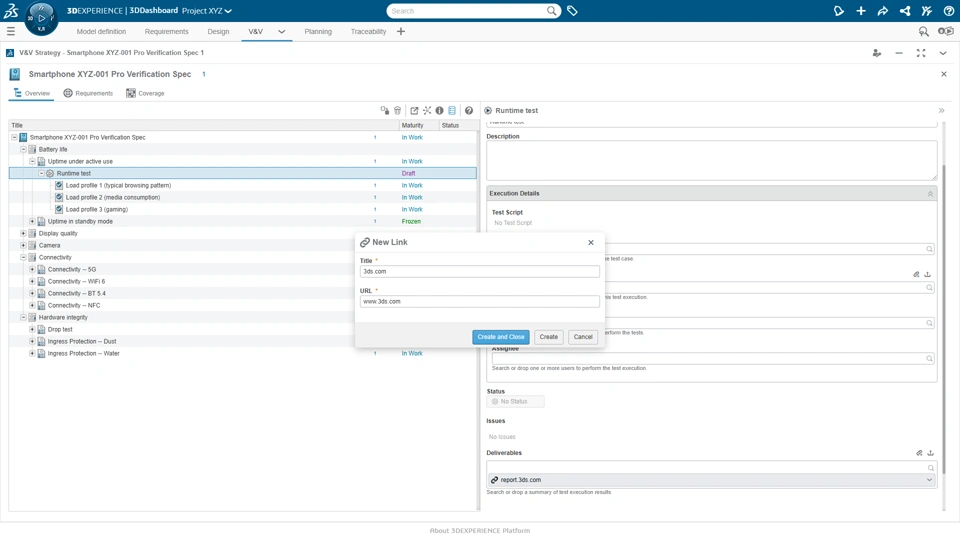The image size is (960, 540).
Task: Toggle the information panel icon
Action: point(439,110)
